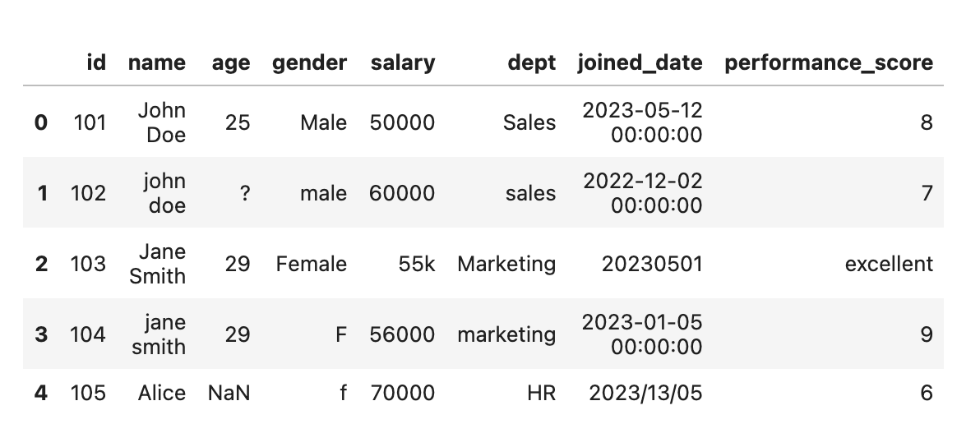The image size is (980, 447).
Task: Select the 'gender' column header
Action: tap(309, 63)
